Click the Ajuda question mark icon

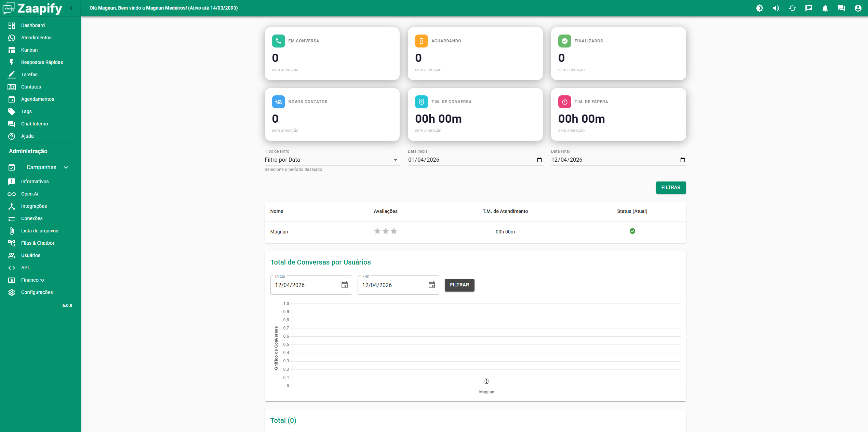(12, 136)
